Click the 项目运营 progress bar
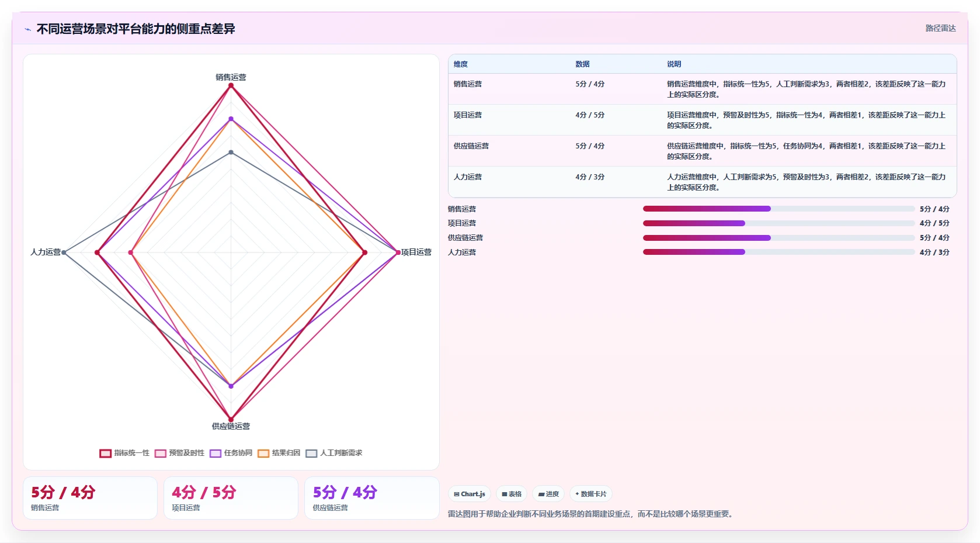 click(779, 223)
